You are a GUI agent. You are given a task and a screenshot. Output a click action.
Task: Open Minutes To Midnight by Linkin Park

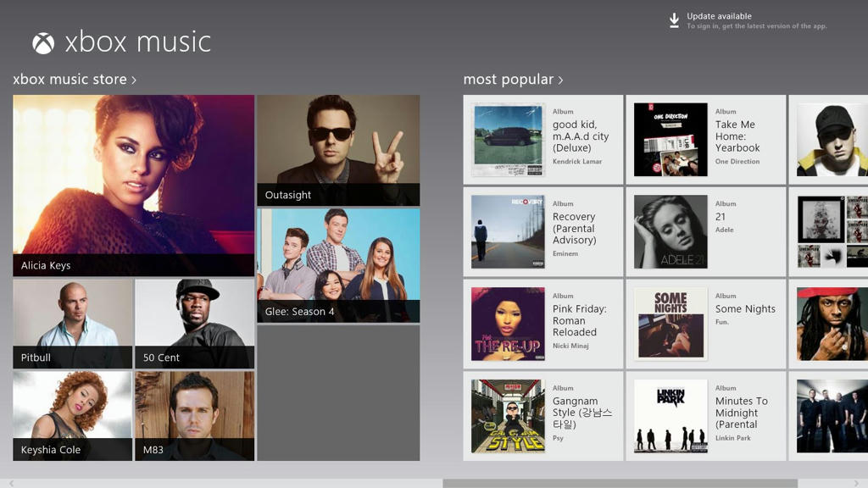[708, 415]
